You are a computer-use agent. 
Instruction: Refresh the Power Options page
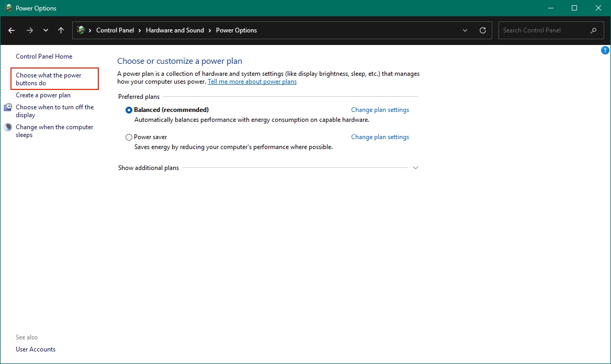pyautogui.click(x=483, y=30)
